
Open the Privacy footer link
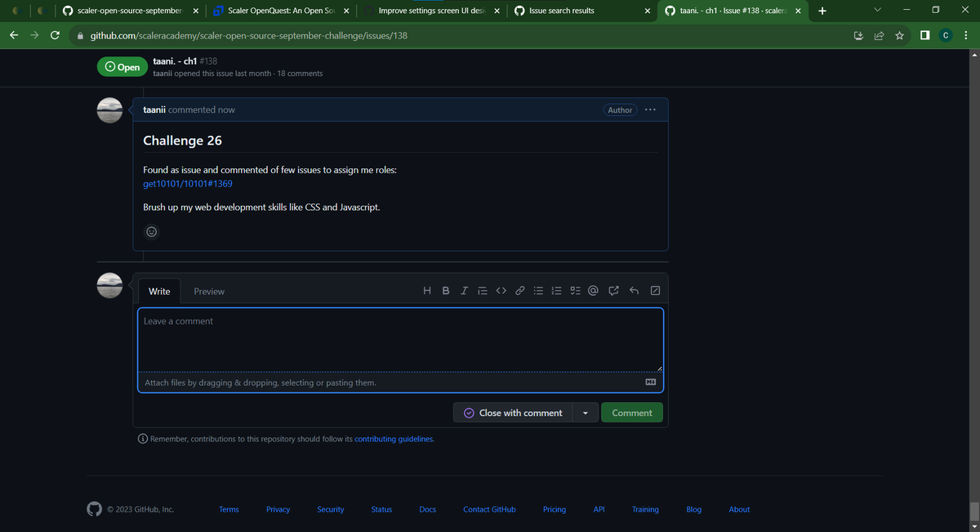coord(278,509)
